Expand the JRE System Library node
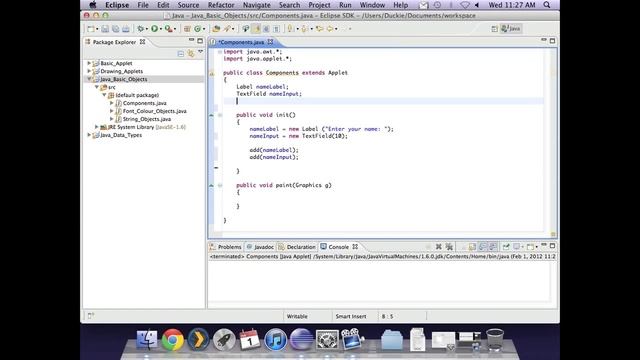The image size is (640, 360). click(x=97, y=127)
